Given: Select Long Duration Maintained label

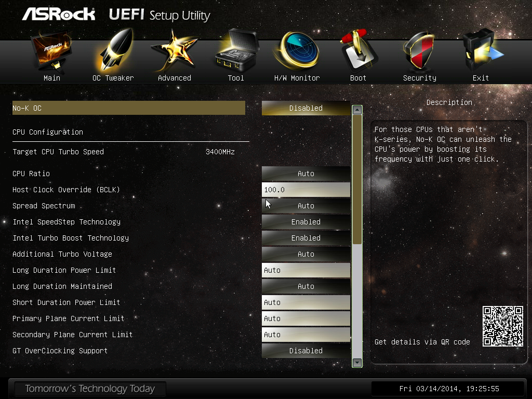Looking at the screenshot, I should point(62,286).
